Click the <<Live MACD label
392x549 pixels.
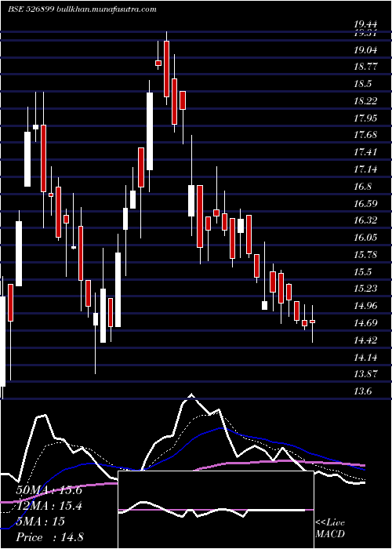click(x=330, y=529)
